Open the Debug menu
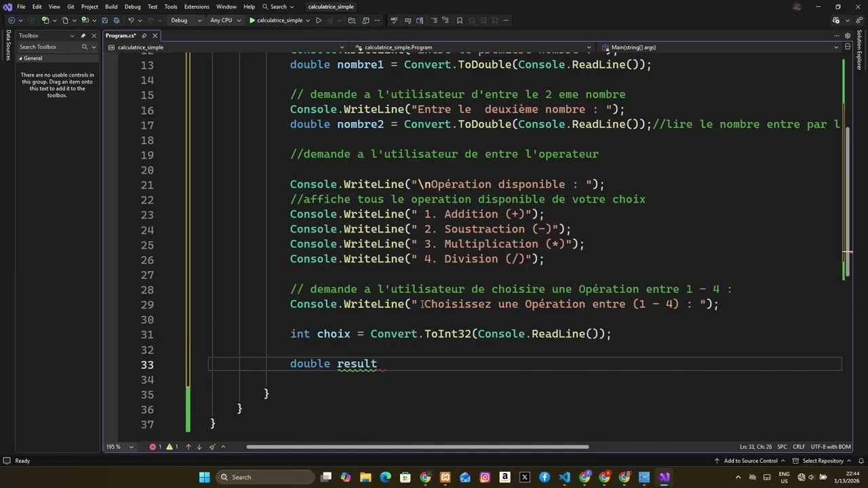 pyautogui.click(x=132, y=7)
